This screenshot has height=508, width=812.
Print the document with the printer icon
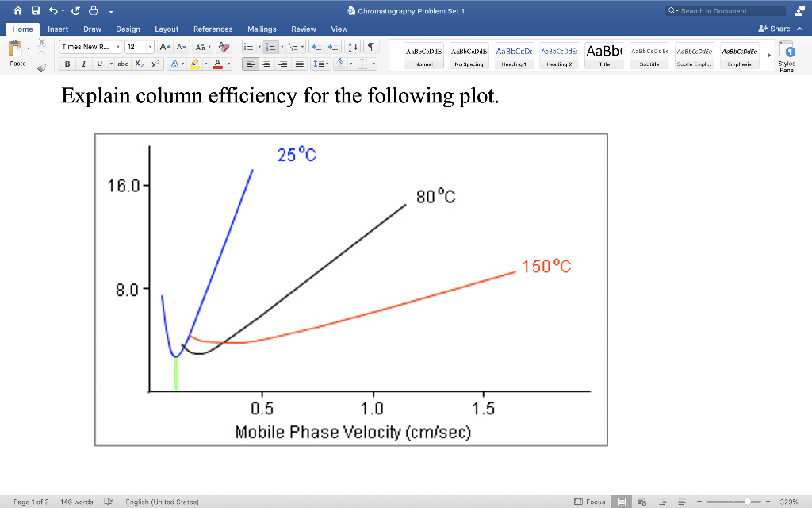(x=94, y=11)
